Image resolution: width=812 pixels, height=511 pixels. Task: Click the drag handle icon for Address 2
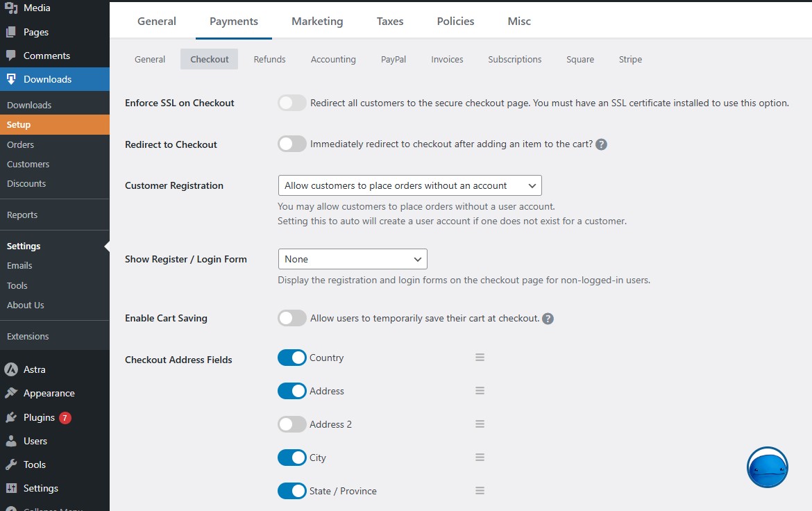480,424
